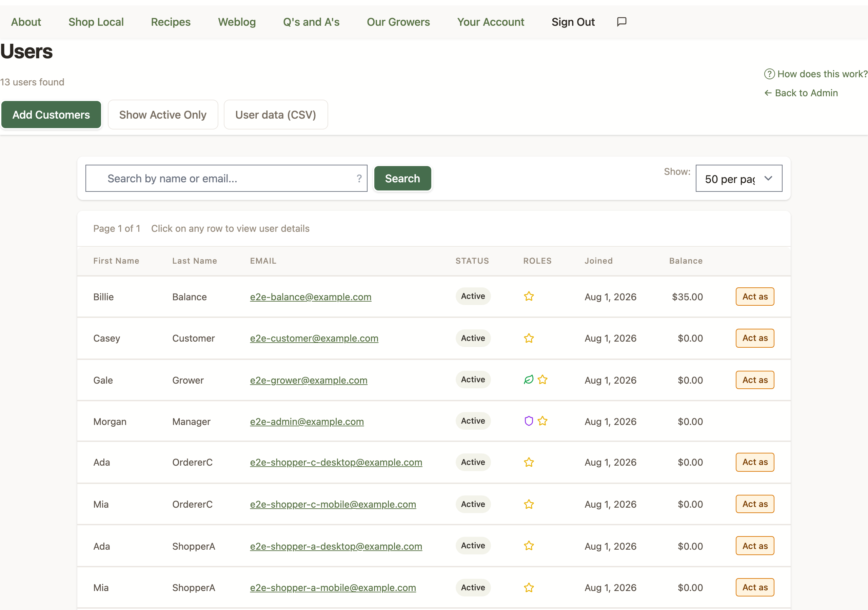This screenshot has height=610, width=868.
Task: Open Your Account page
Action: pos(490,22)
